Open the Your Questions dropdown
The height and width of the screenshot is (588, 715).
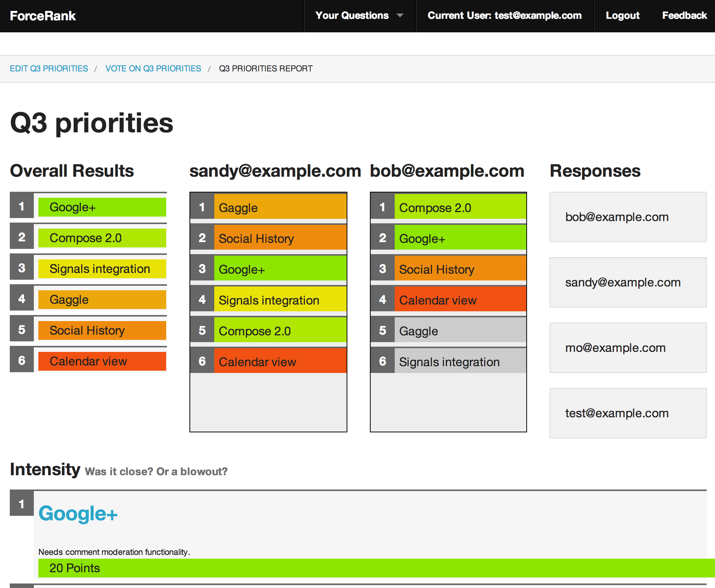(352, 15)
